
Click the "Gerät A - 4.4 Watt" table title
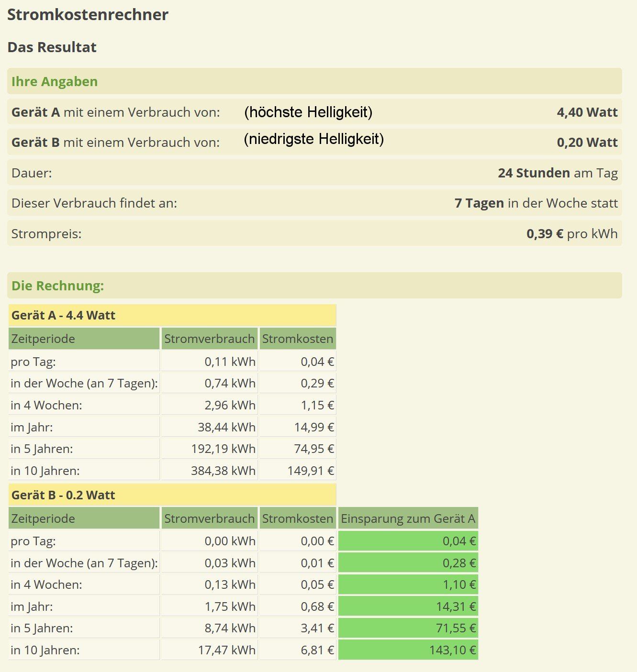[x=64, y=316]
